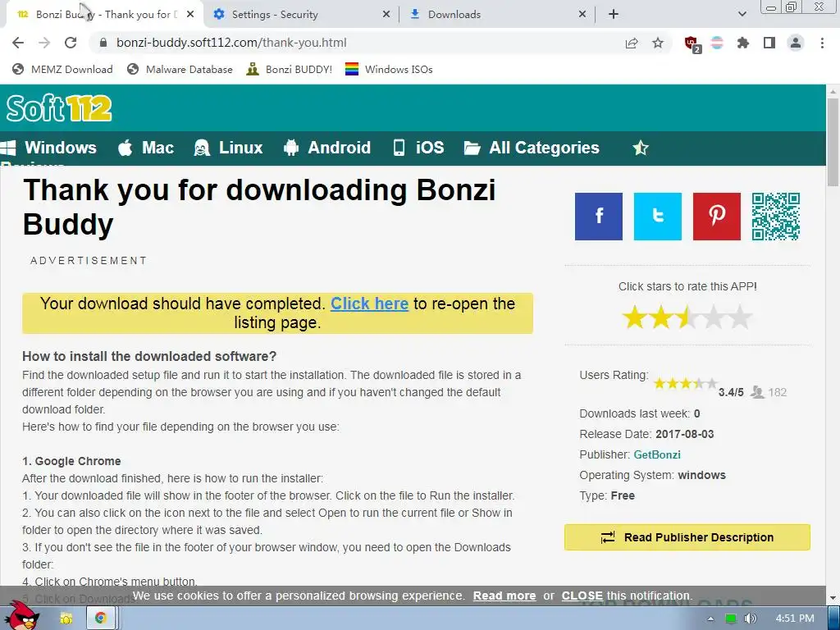Close the Bonzi Buddy tab
Screen dimensions: 840x630
tap(190, 15)
